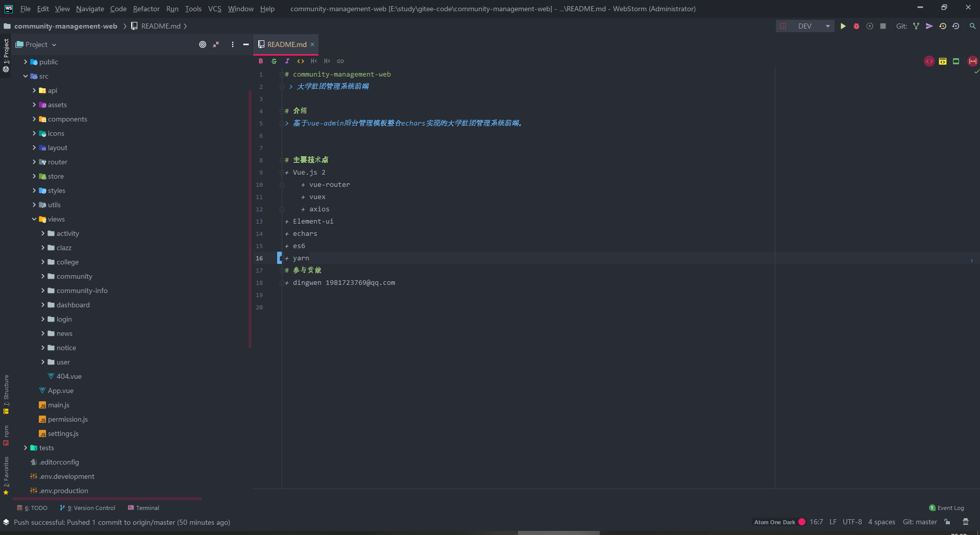Expand the public folder
Image resolution: width=980 pixels, height=535 pixels.
pos(26,62)
